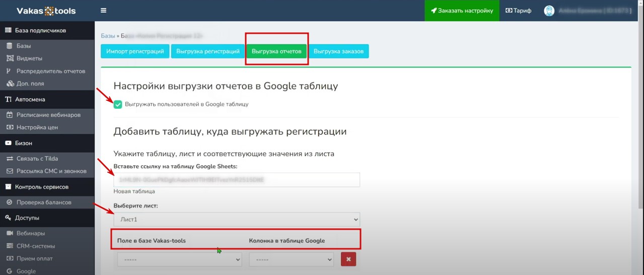The width and height of the screenshot is (644, 275).
Task: Click the Проверка балансов check icon
Action: tap(9, 202)
